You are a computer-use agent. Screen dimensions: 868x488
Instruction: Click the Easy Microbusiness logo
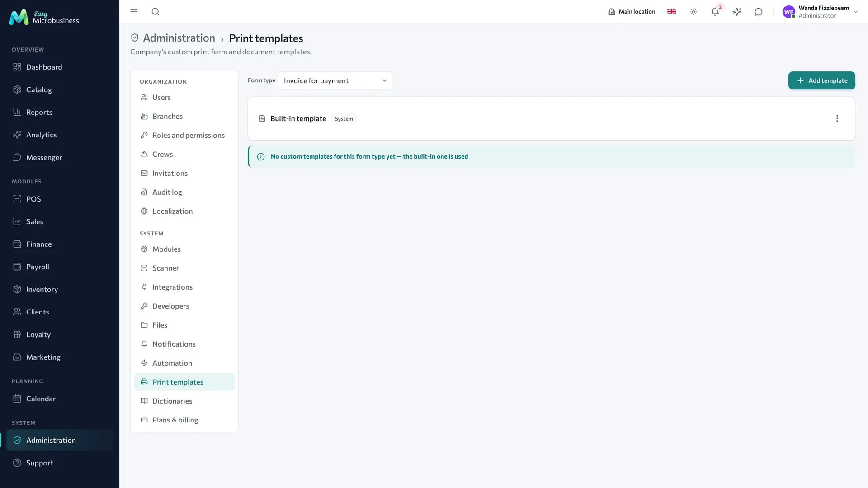[44, 17]
